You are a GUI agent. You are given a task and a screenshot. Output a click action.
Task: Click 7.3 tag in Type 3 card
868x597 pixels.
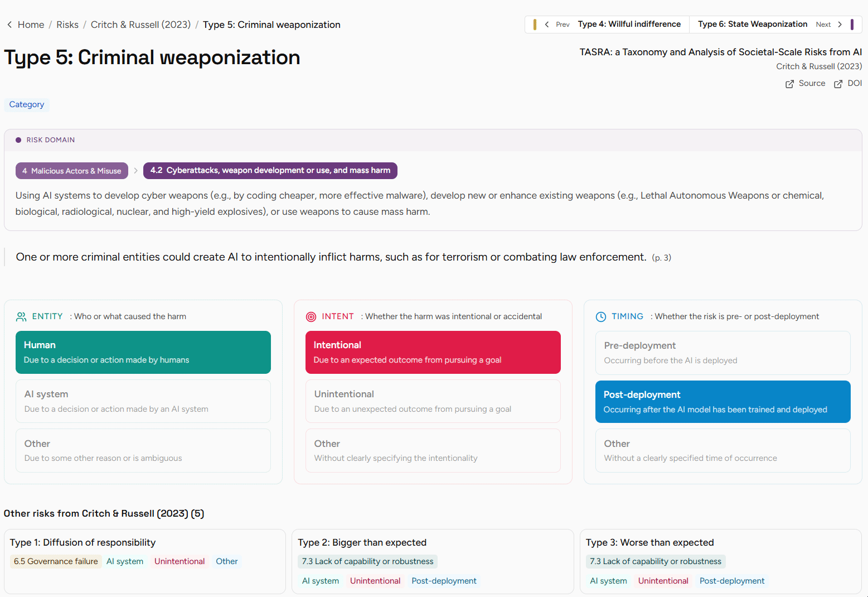click(656, 561)
